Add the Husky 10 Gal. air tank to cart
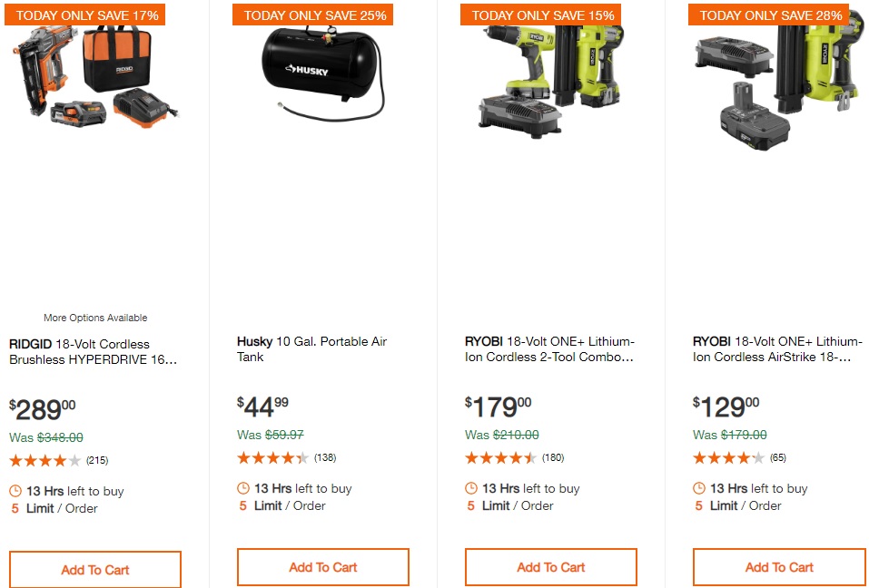The width and height of the screenshot is (869, 588). tap(323, 567)
